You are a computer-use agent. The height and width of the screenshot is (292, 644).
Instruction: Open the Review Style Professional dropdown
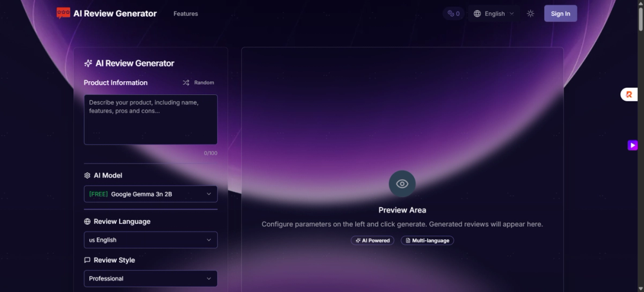pos(151,278)
